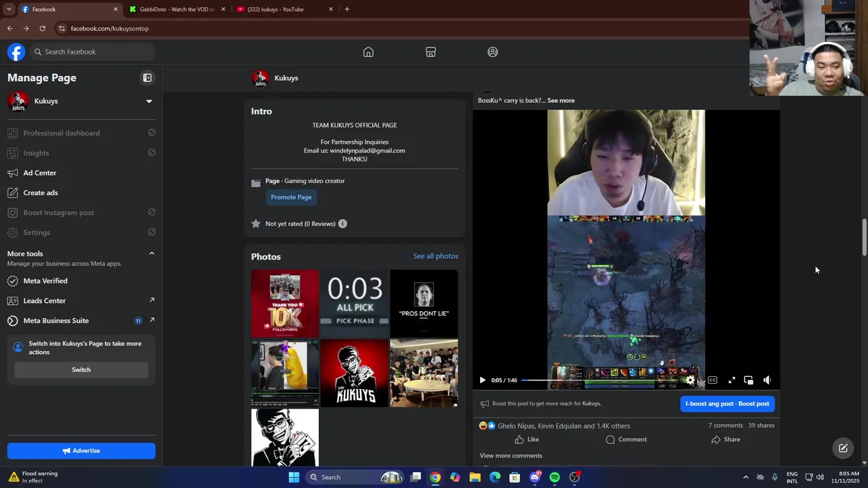Image resolution: width=868 pixels, height=488 pixels.
Task: Click View more comments
Action: tap(511, 455)
